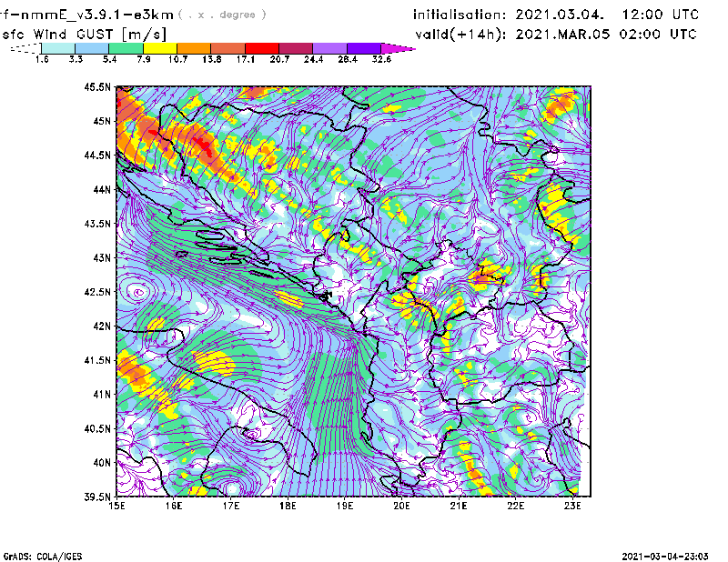Click the "22E" longitude label
The height and width of the screenshot is (562, 728).
point(515,506)
